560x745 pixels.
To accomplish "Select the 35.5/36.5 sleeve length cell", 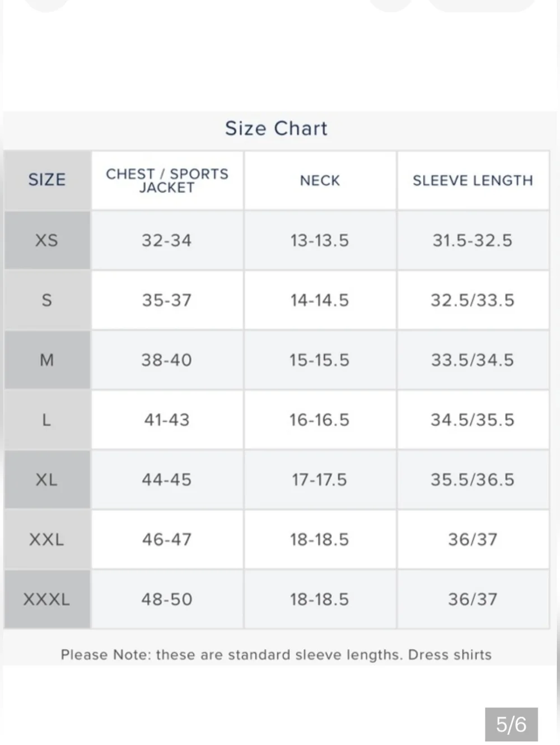I will 473,479.
